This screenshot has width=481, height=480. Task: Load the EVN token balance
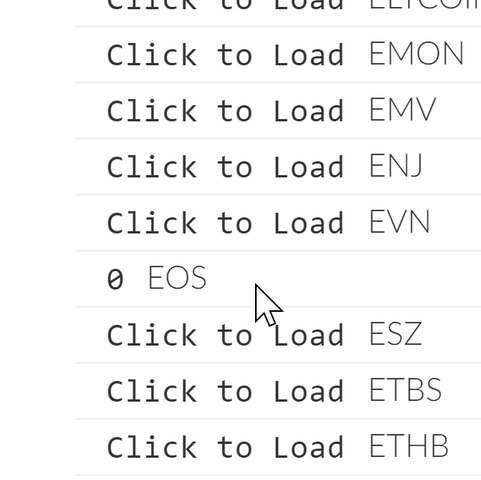pos(225,222)
